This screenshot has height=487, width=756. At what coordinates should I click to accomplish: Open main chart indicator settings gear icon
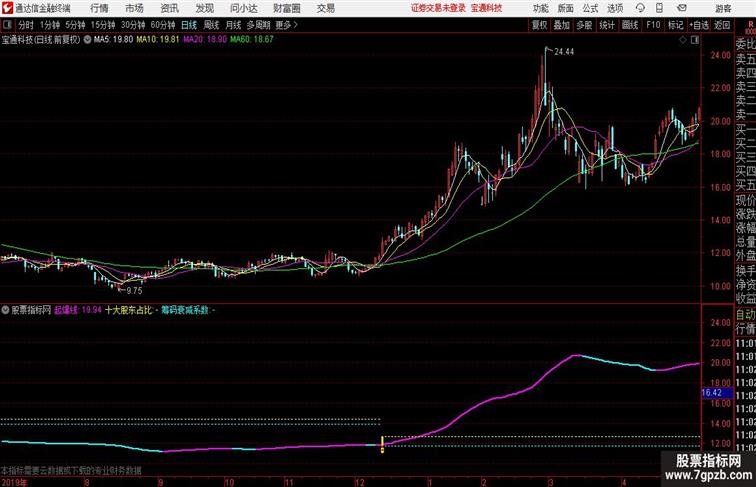(x=87, y=40)
